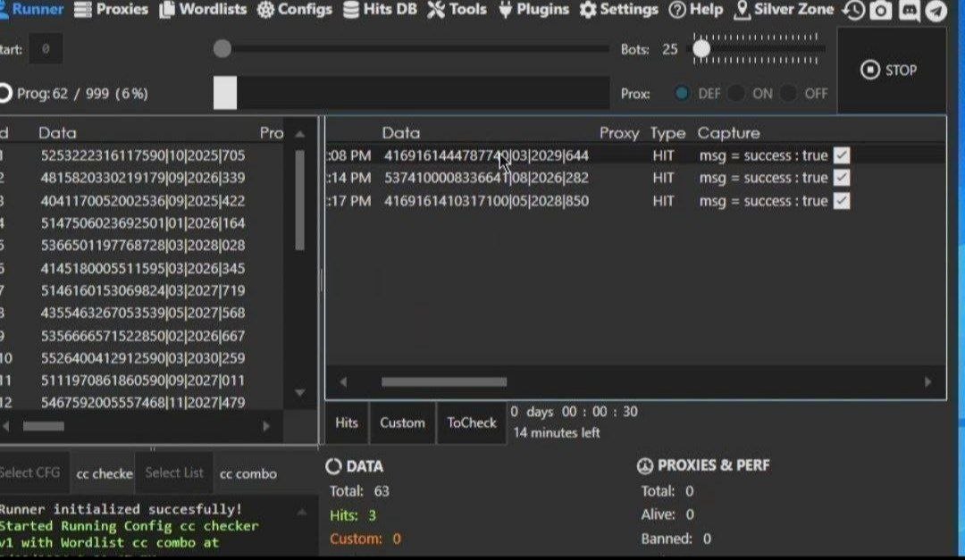Image resolution: width=965 pixels, height=560 pixels.
Task: Toggle checkbox on the :14 PM hit row
Action: pyautogui.click(x=842, y=178)
